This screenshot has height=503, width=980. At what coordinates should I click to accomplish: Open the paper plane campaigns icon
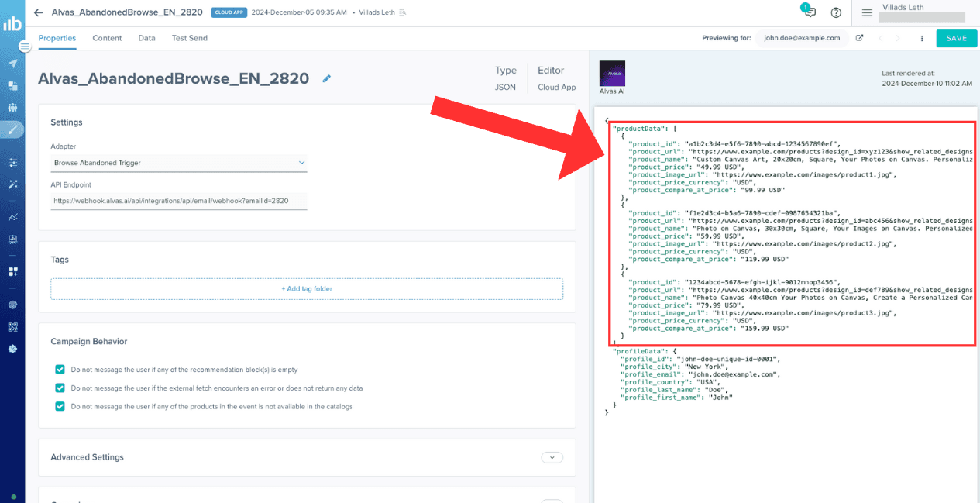coord(12,64)
